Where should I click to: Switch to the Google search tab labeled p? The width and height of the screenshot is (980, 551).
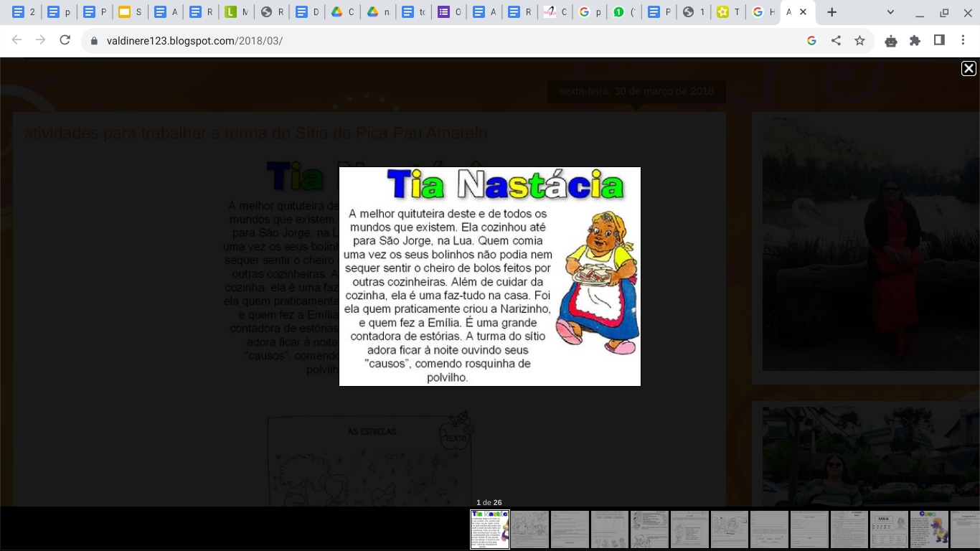(590, 12)
